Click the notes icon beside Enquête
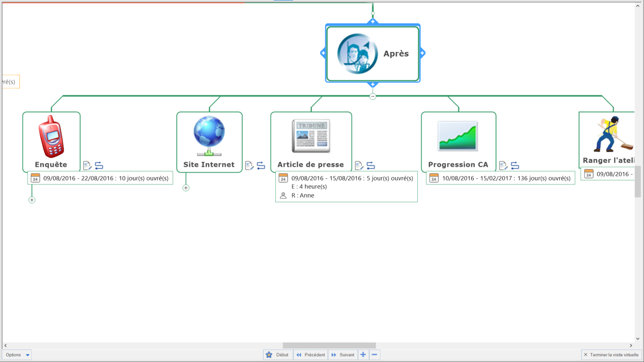 87,165
